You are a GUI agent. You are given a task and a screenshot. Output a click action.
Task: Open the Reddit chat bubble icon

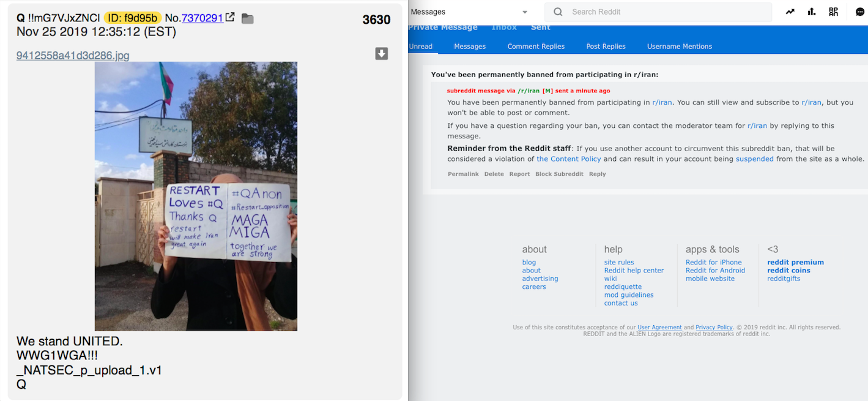(859, 12)
